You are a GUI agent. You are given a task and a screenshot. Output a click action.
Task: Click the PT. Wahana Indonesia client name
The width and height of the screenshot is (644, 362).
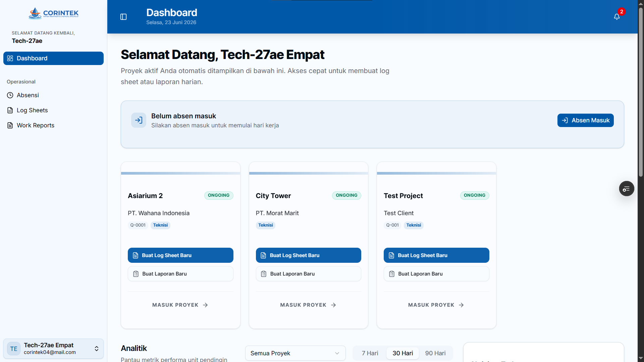click(159, 213)
